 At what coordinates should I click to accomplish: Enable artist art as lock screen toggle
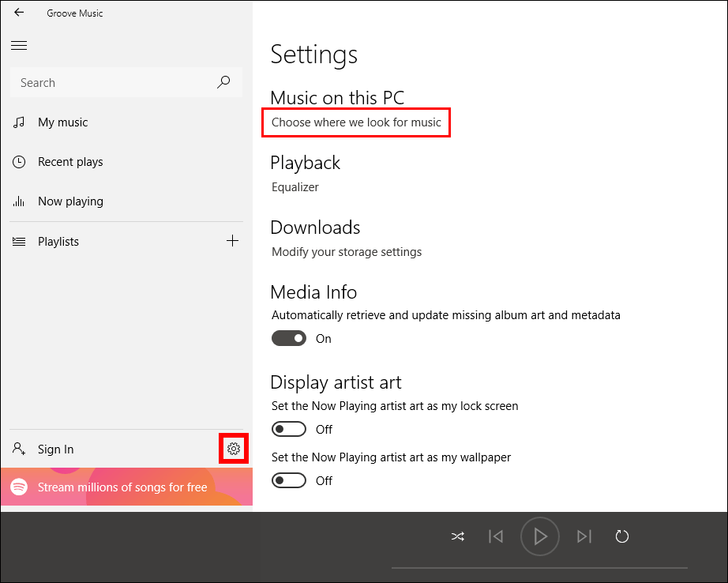(x=289, y=429)
